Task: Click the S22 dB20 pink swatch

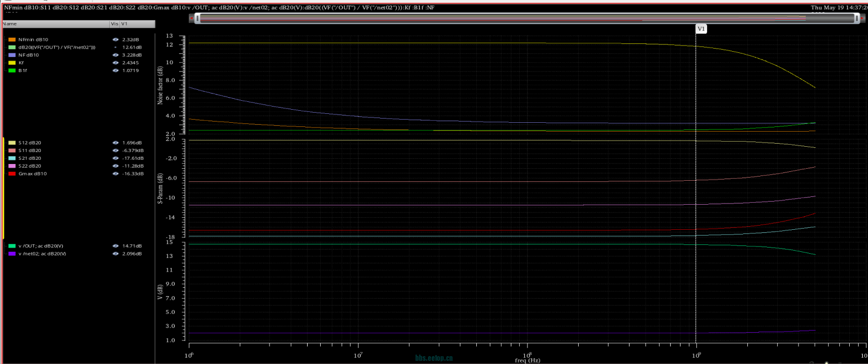Action: point(12,166)
